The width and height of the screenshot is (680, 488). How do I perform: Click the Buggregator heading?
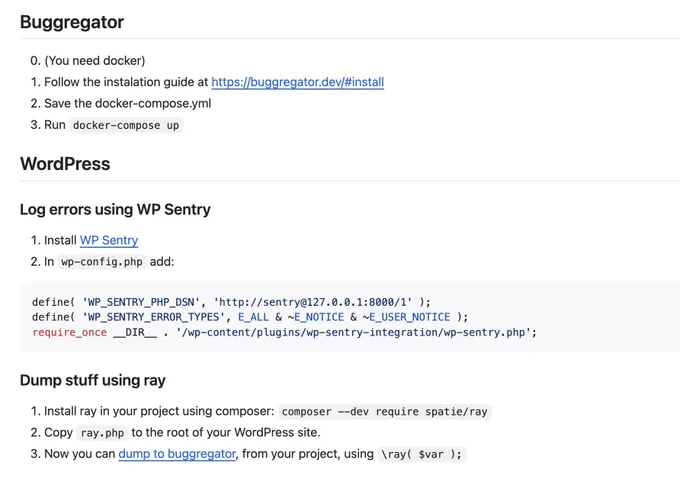(x=72, y=22)
